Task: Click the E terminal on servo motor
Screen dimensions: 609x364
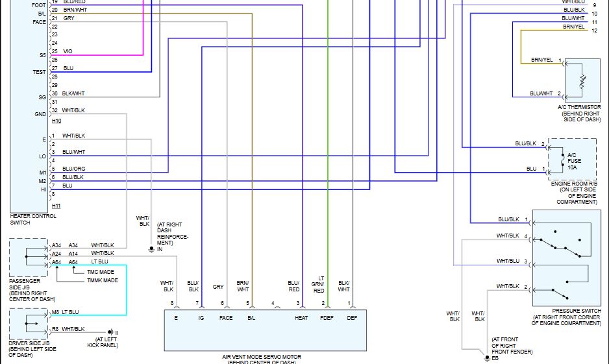Action: coord(176,318)
